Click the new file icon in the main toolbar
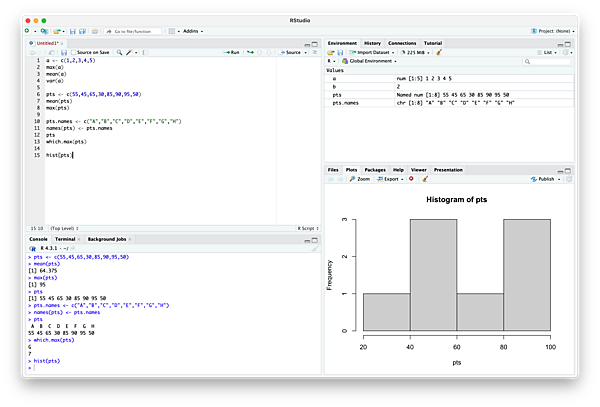Image resolution: width=600 pixels, height=407 pixels. [x=28, y=31]
